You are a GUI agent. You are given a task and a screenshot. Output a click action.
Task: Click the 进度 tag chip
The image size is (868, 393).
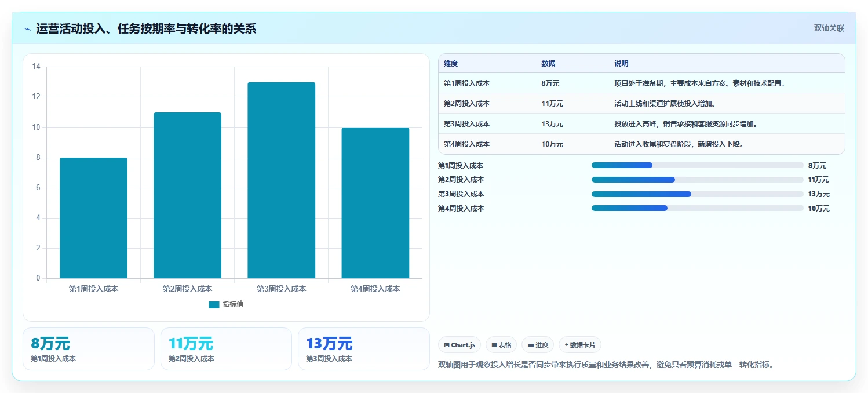pyautogui.click(x=538, y=345)
